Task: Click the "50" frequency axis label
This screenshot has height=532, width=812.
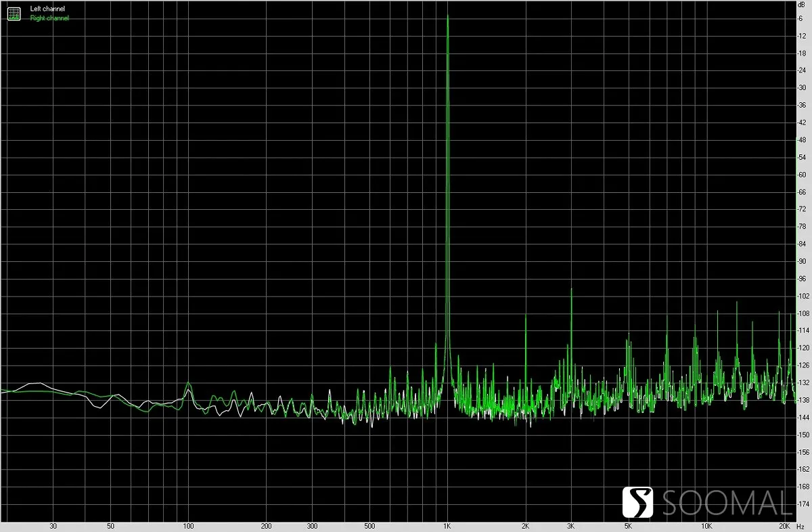Action: 110,526
